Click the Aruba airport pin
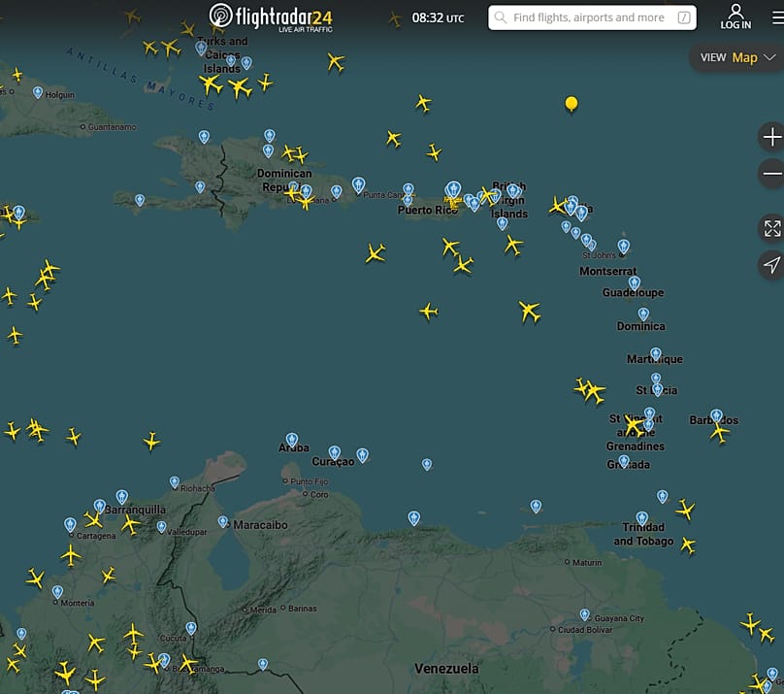The height and width of the screenshot is (694, 784). click(x=291, y=439)
